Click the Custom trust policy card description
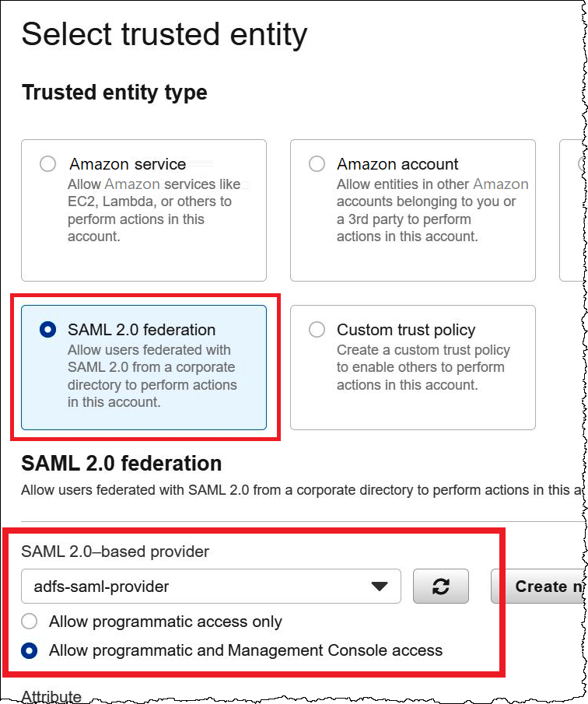The width and height of the screenshot is (588, 704). (422, 367)
